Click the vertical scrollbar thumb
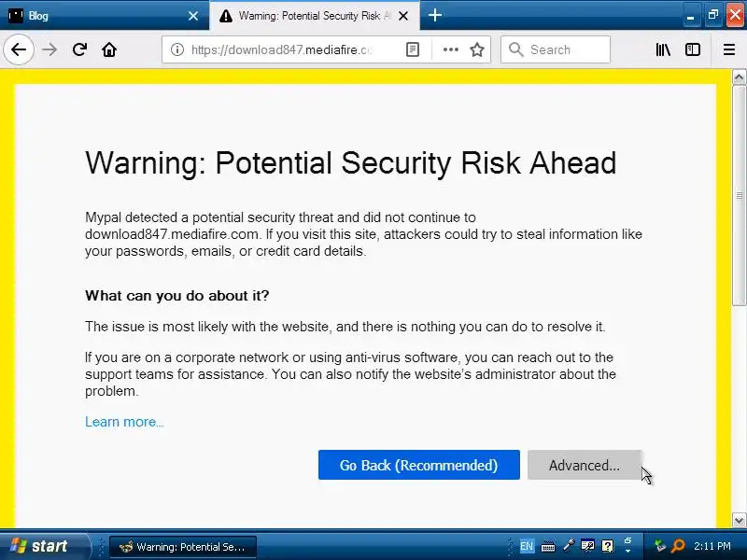Viewport: 747px width, 560px height. (x=739, y=195)
